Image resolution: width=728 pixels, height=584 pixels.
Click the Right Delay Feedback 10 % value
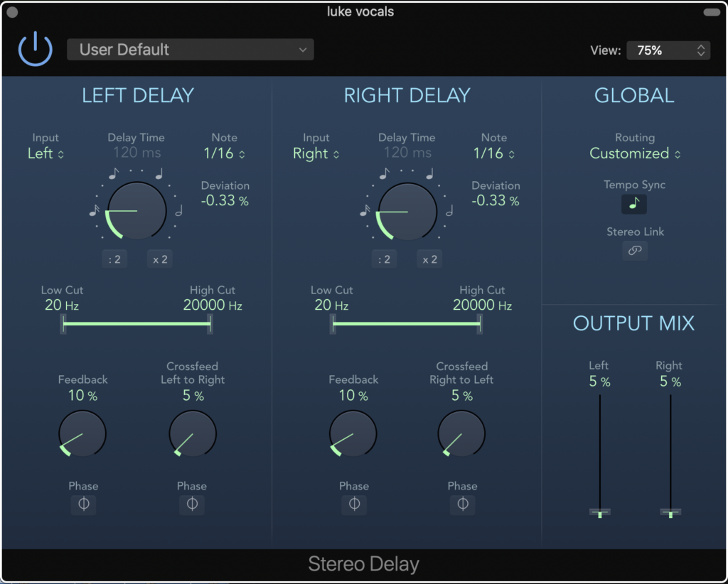353,396
